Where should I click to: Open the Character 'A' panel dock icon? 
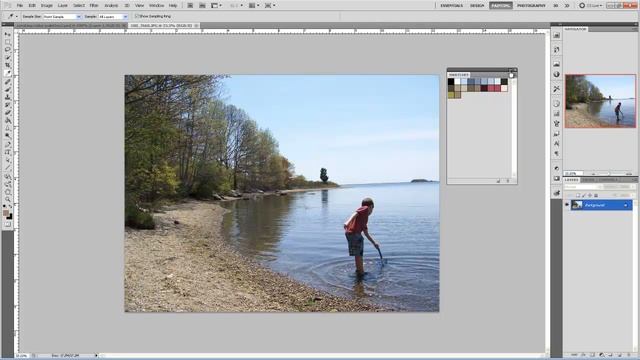556,144
